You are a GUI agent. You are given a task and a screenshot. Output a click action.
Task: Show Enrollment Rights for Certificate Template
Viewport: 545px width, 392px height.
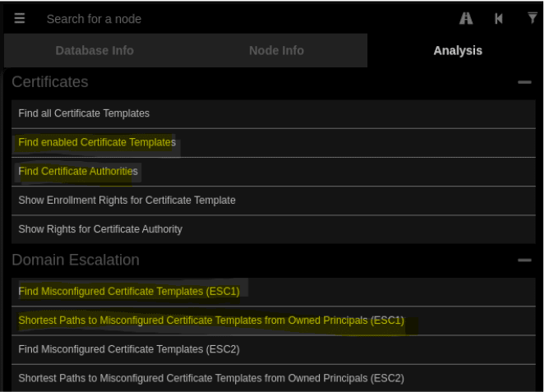[x=127, y=200]
